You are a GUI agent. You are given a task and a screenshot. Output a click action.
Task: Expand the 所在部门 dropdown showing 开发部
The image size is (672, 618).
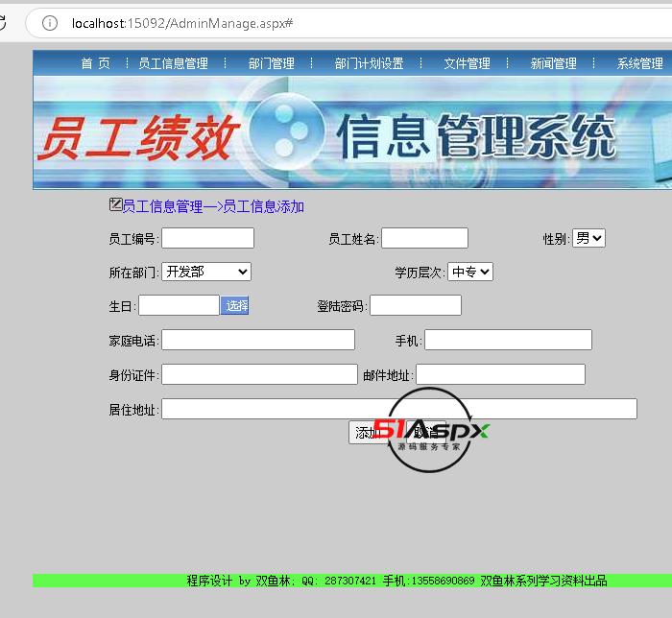[206, 272]
